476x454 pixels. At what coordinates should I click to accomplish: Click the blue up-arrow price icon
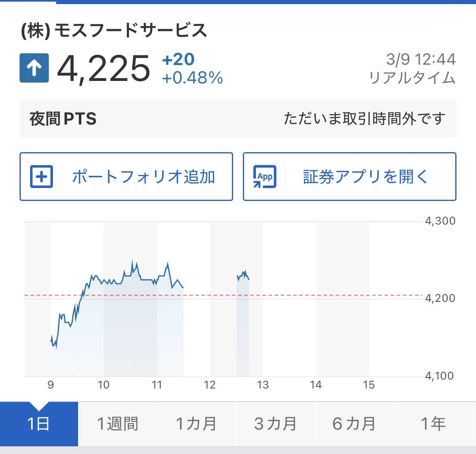coord(34,68)
